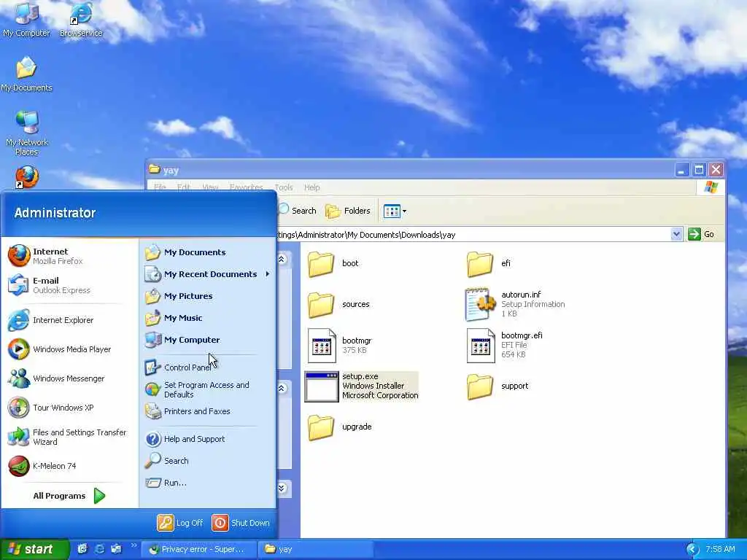This screenshot has width=747, height=560.
Task: Click Show Desktop quick launch icon
Action: coord(82,549)
